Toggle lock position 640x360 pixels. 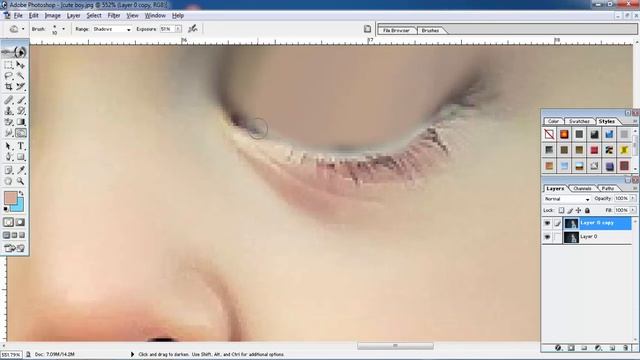click(x=578, y=211)
